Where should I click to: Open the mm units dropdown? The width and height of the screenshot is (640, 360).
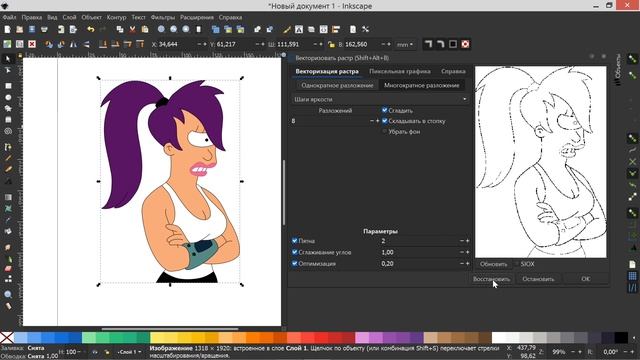405,44
